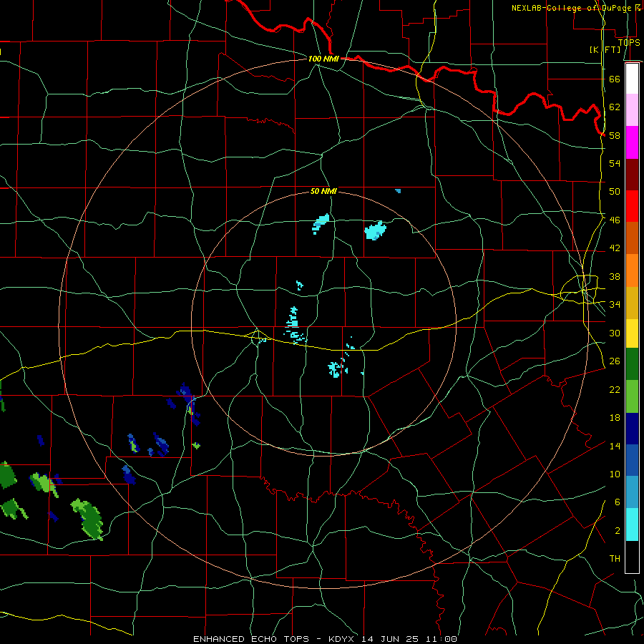Click the black TH threshold swatch
The image size is (644, 644).
point(632,557)
